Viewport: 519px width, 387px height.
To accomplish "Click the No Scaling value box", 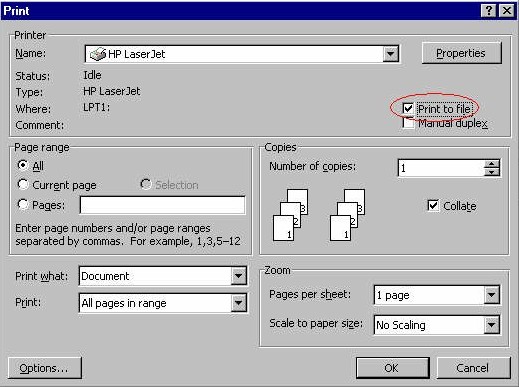I will 429,325.
